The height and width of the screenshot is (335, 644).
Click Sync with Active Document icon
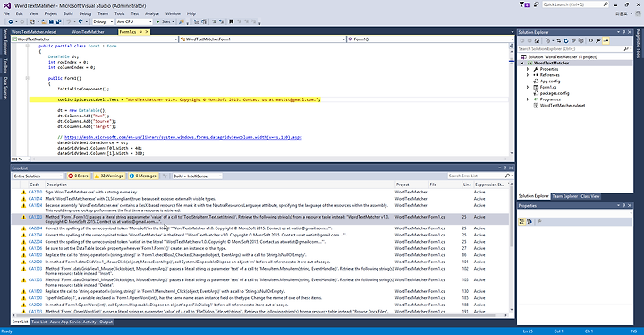(558, 40)
